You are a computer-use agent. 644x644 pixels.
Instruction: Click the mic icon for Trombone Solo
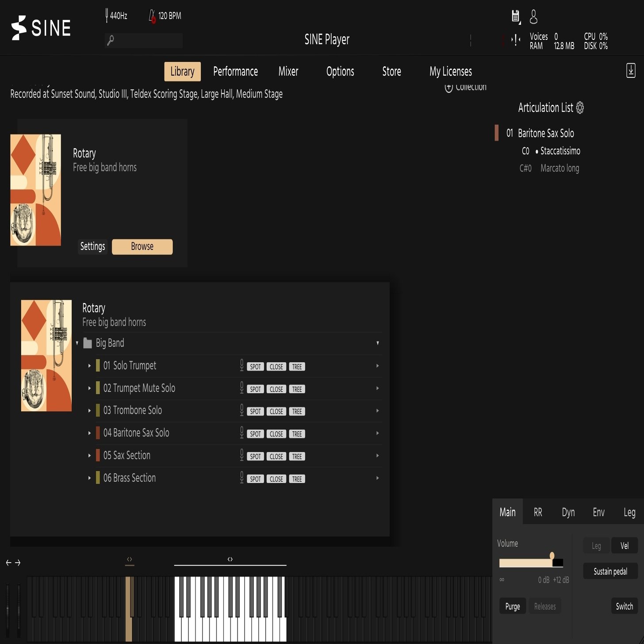click(x=241, y=410)
